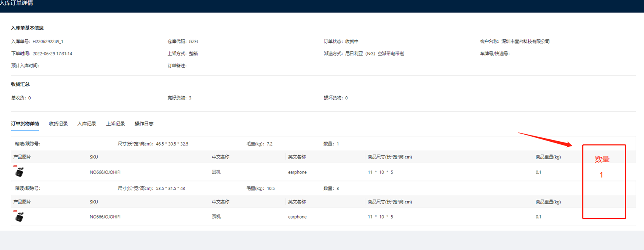Click box dimensions 46.5 * 30.5 * 32.5
Viewport: 644px width, 250px height.
coord(172,144)
